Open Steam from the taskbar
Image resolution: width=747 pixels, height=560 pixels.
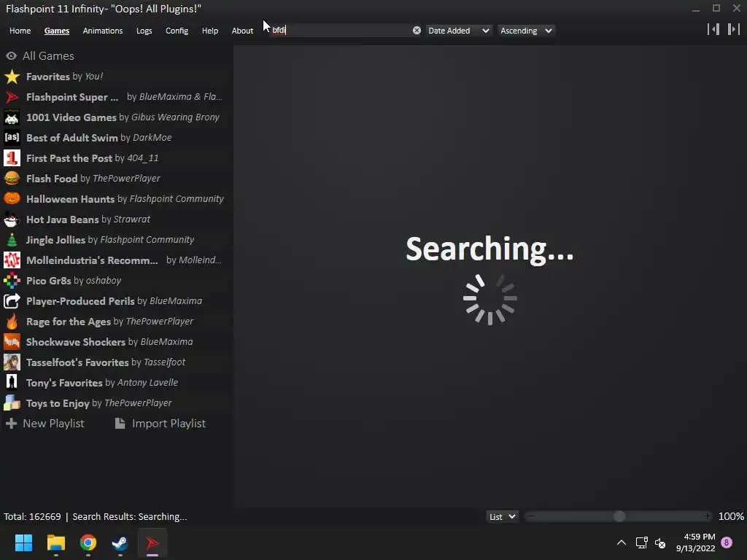point(120,542)
